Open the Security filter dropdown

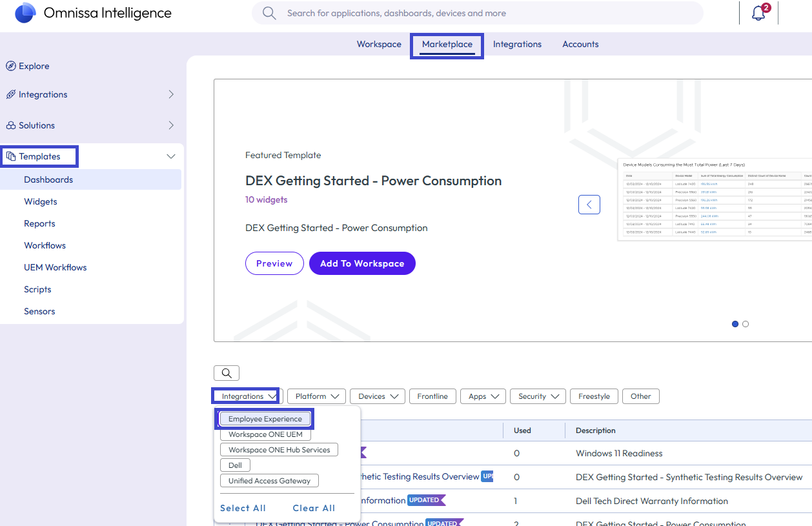point(538,396)
